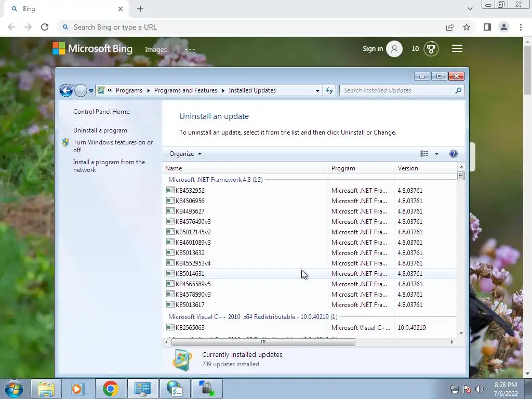Viewport: 532px width, 399px height.
Task: Toggle the Chrome side panel icon
Action: click(487, 27)
